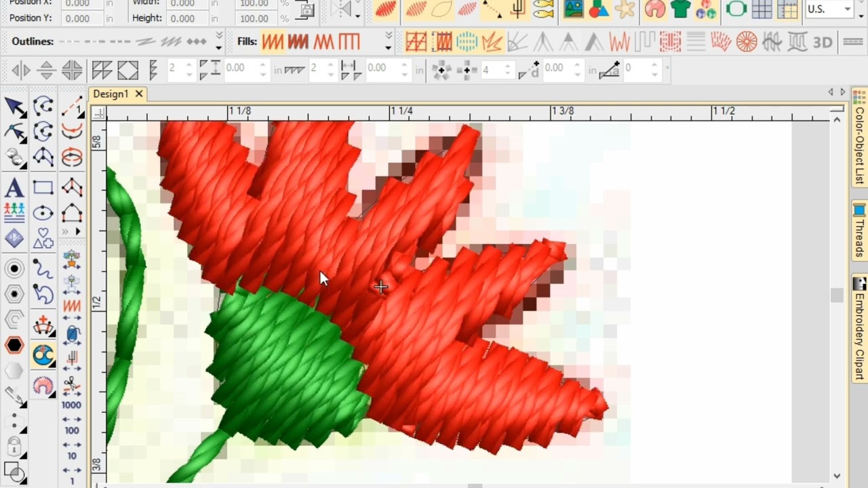Image resolution: width=868 pixels, height=488 pixels.
Task: Click the lock tool icon
Action: 14,447
